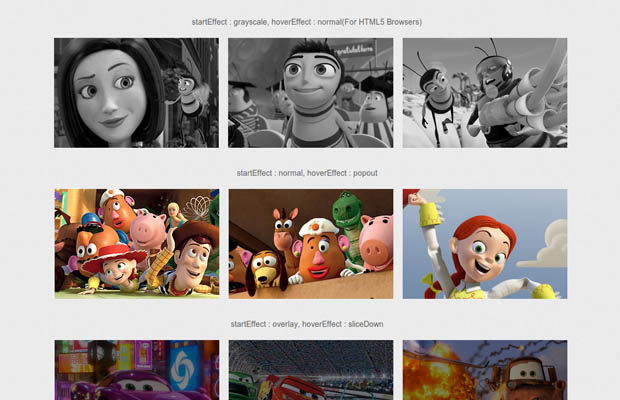This screenshot has width=620, height=400.
Task: Click image of red-haired cowgirl Jessie waving
Action: [x=485, y=244]
